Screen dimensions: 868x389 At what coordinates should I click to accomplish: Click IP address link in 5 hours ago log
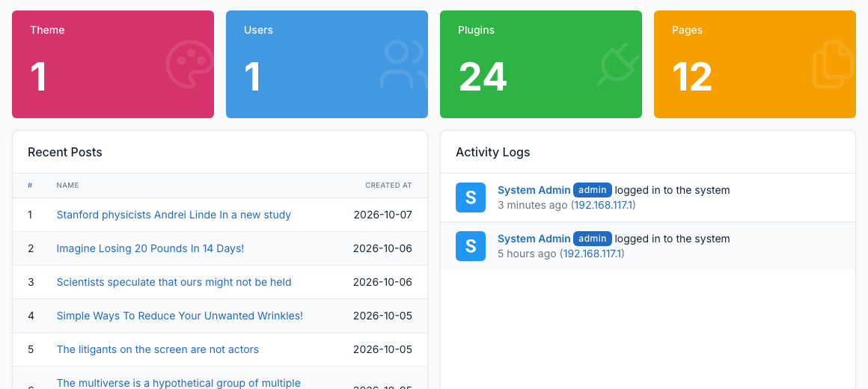[x=593, y=254]
